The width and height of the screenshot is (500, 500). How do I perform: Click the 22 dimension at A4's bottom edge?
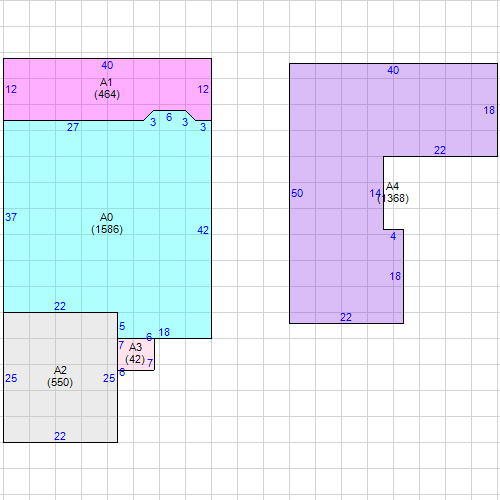point(346,317)
